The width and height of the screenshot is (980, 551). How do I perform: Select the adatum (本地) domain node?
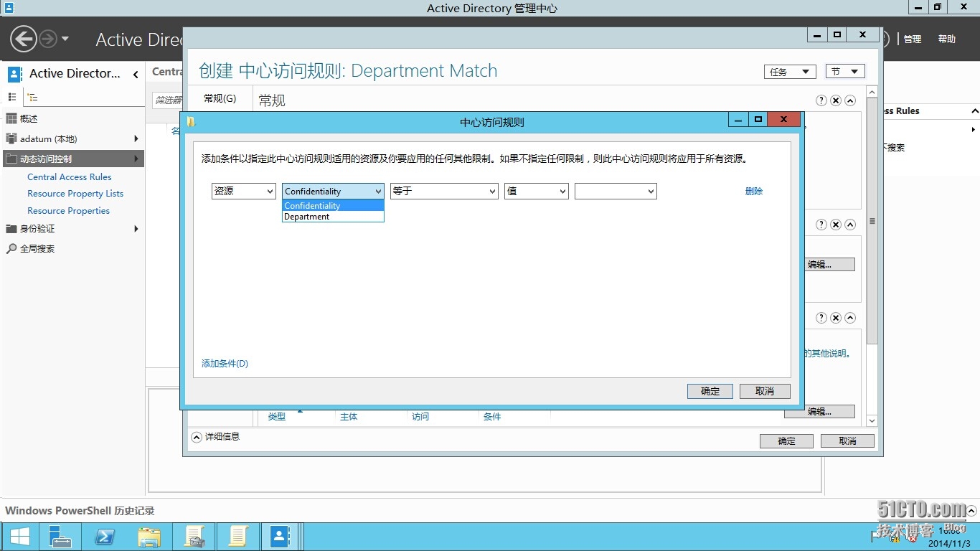point(49,138)
